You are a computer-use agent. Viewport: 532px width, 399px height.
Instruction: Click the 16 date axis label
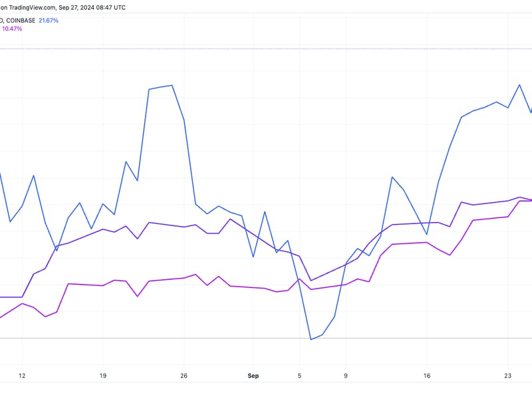(x=427, y=376)
